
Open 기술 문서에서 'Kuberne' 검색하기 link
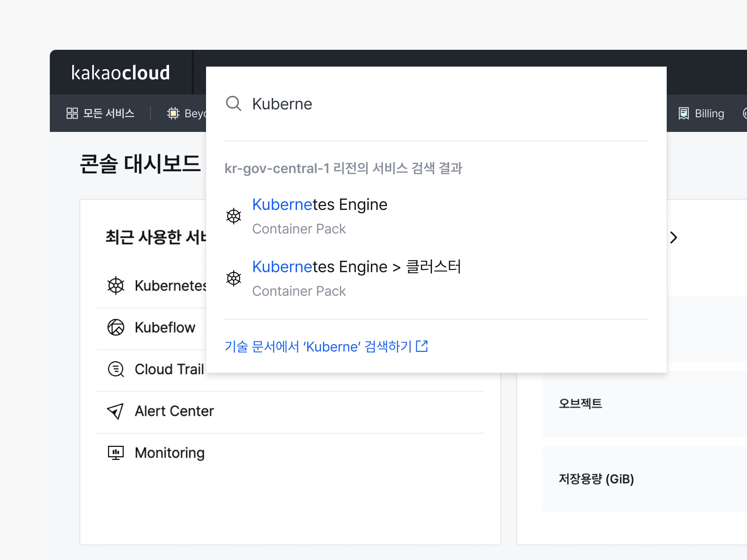pos(326,347)
